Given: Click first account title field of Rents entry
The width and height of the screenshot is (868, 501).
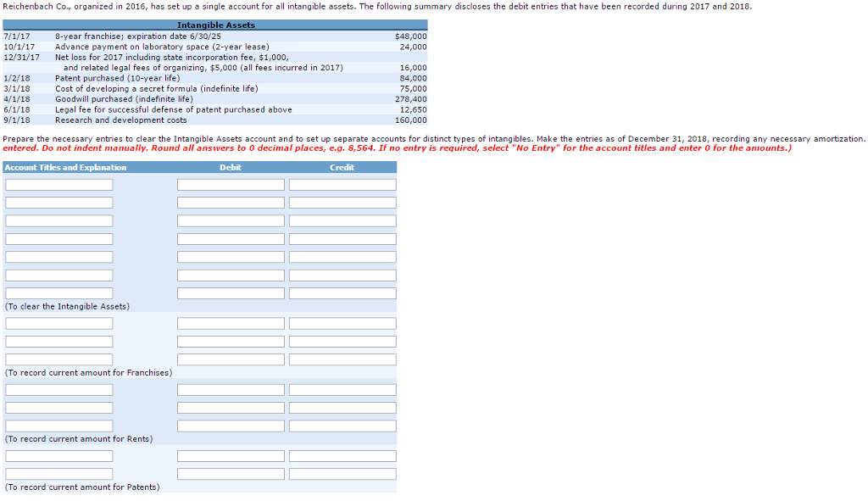Looking at the screenshot, I should tap(59, 390).
